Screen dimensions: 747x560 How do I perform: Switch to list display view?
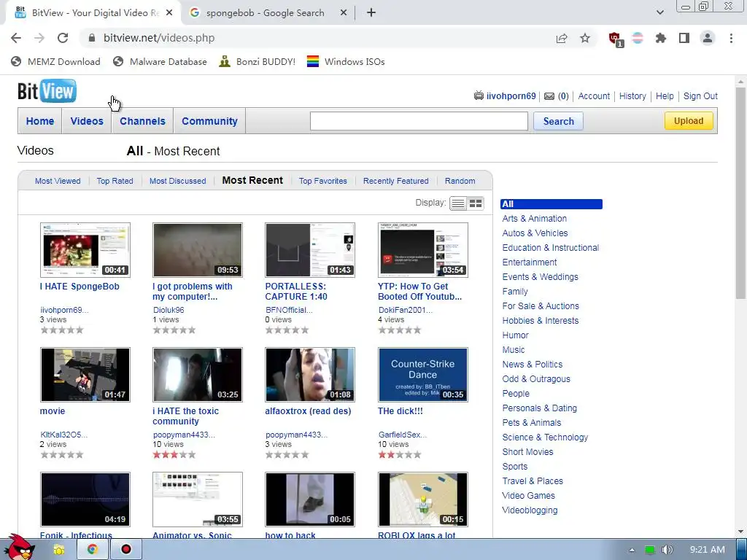pos(458,203)
